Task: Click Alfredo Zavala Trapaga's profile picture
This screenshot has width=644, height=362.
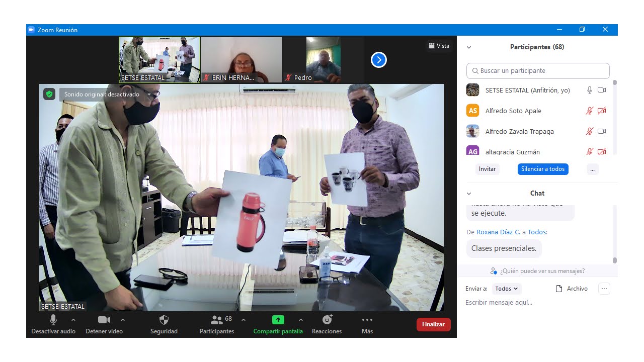Action: (x=472, y=131)
